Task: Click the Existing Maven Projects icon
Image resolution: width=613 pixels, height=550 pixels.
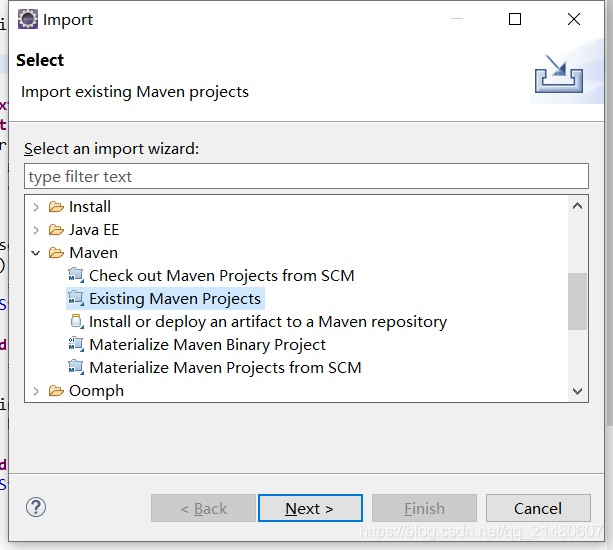Action: [x=76, y=299]
